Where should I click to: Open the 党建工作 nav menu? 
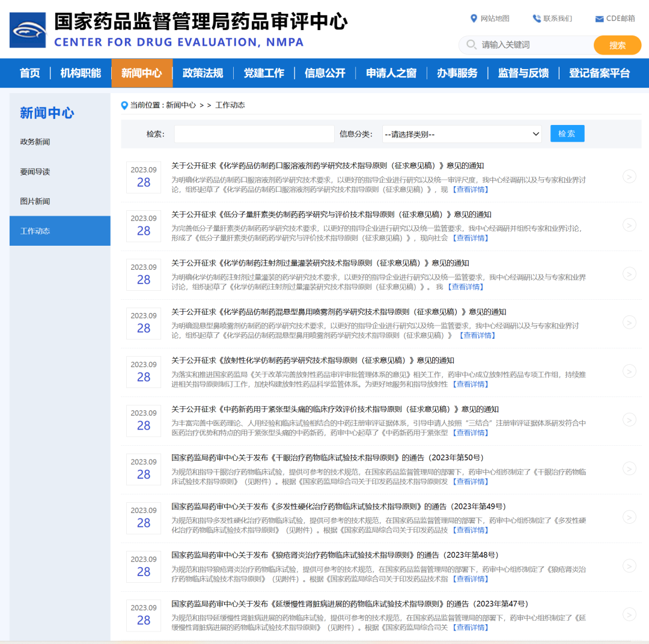click(x=264, y=73)
